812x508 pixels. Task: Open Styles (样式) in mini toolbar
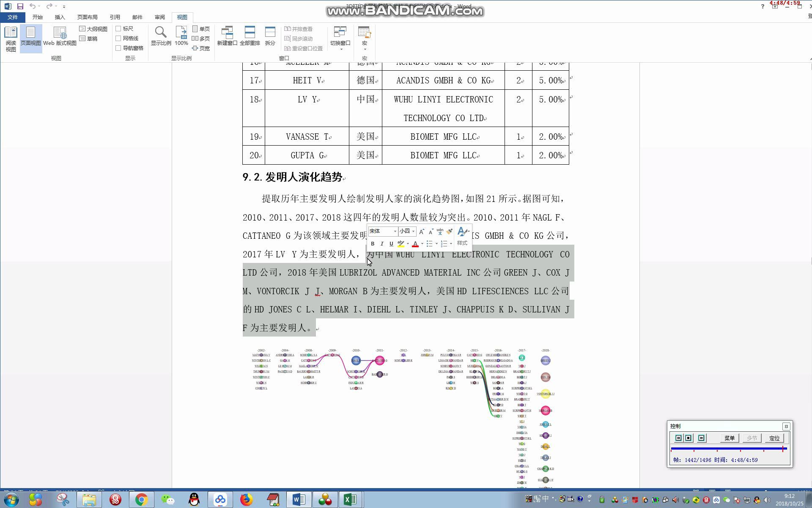point(463,237)
